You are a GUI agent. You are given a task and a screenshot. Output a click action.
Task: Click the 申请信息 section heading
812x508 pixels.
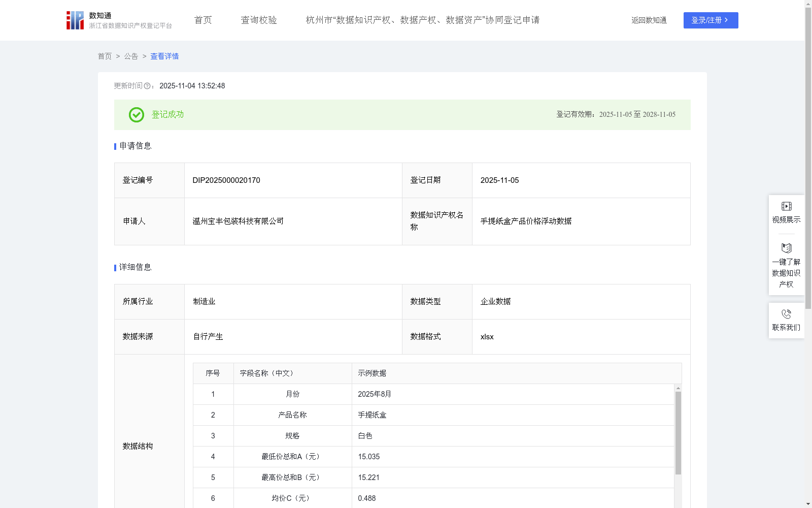[136, 146]
